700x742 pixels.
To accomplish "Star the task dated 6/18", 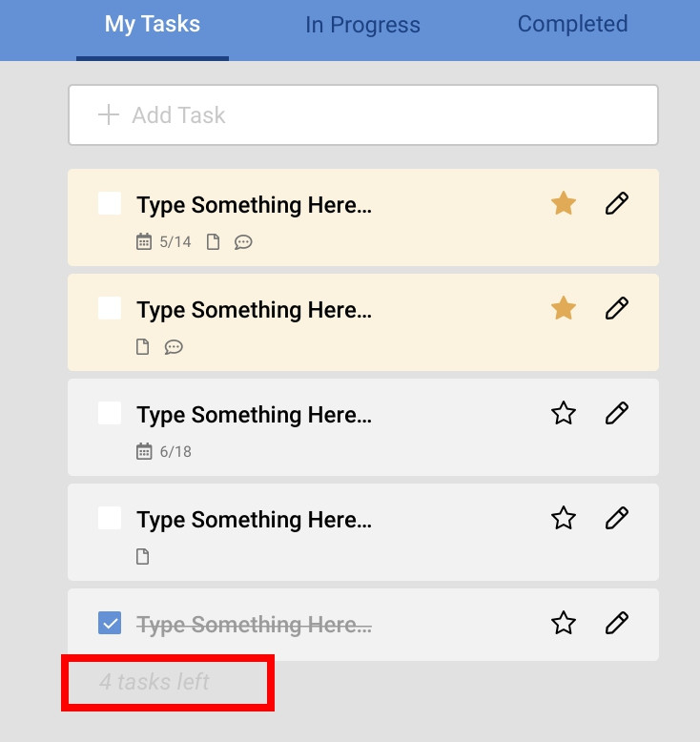I will pyautogui.click(x=564, y=413).
